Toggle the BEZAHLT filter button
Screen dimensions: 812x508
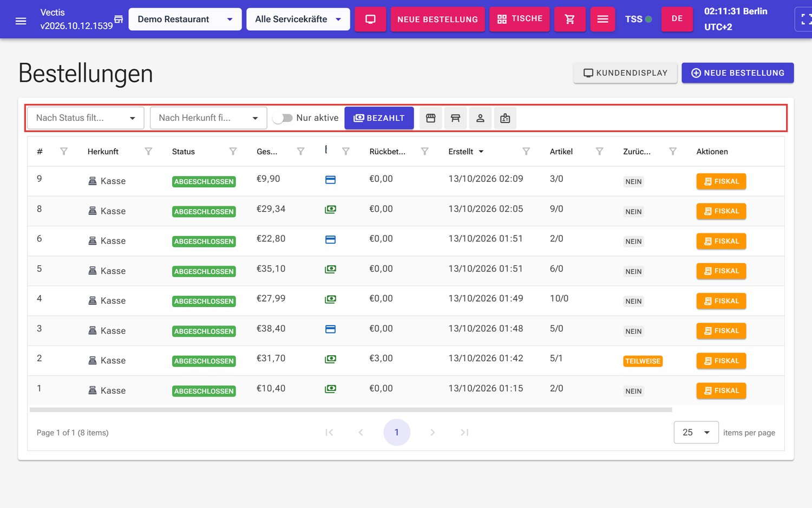(x=379, y=118)
